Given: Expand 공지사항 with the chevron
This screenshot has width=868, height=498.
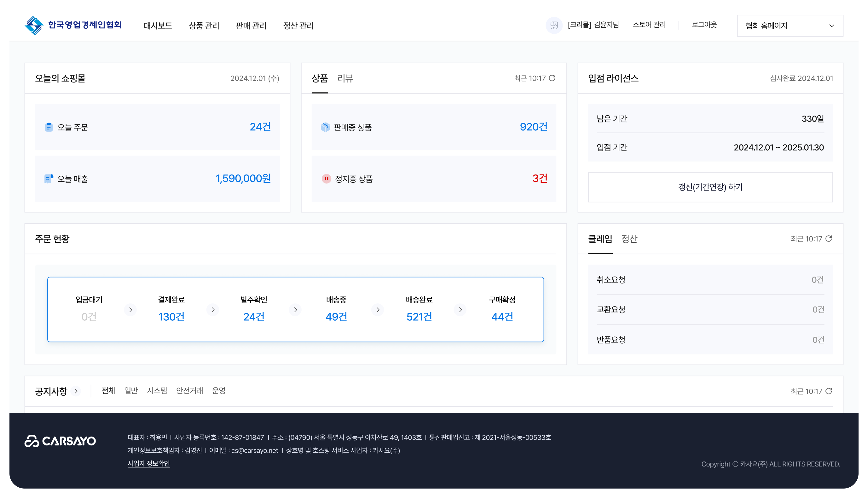Looking at the screenshot, I should click(76, 391).
